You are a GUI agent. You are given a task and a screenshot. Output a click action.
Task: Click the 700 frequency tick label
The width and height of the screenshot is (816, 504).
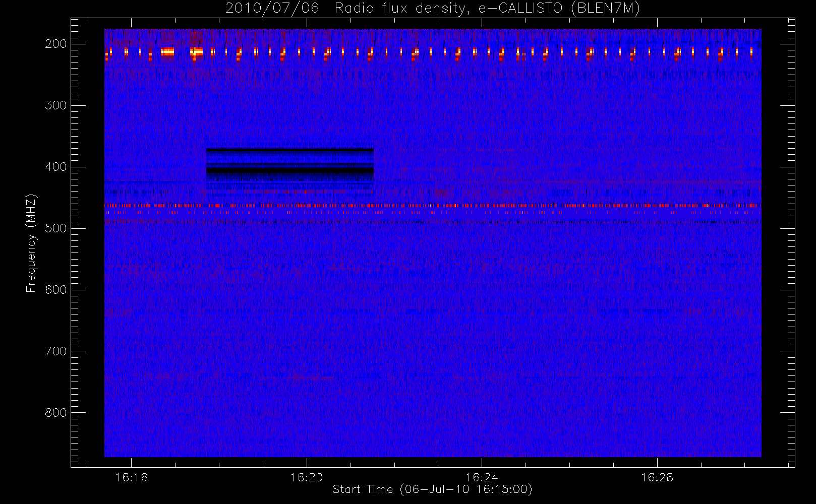(x=56, y=351)
